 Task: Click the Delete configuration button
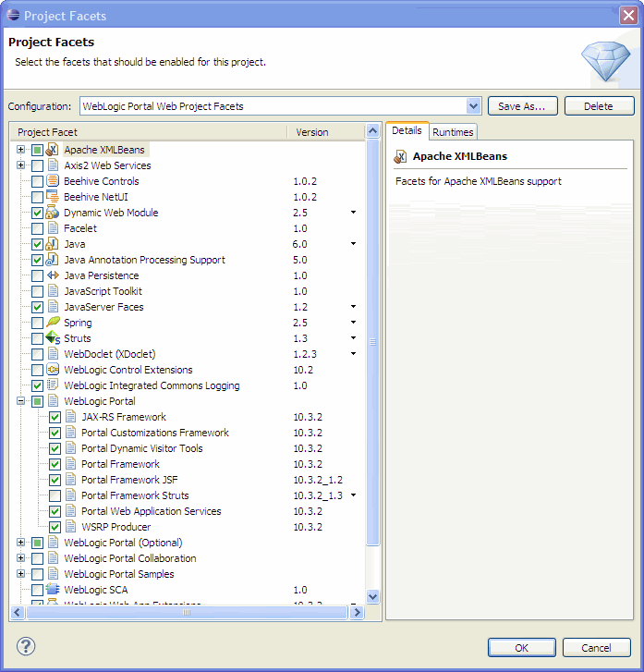(599, 106)
